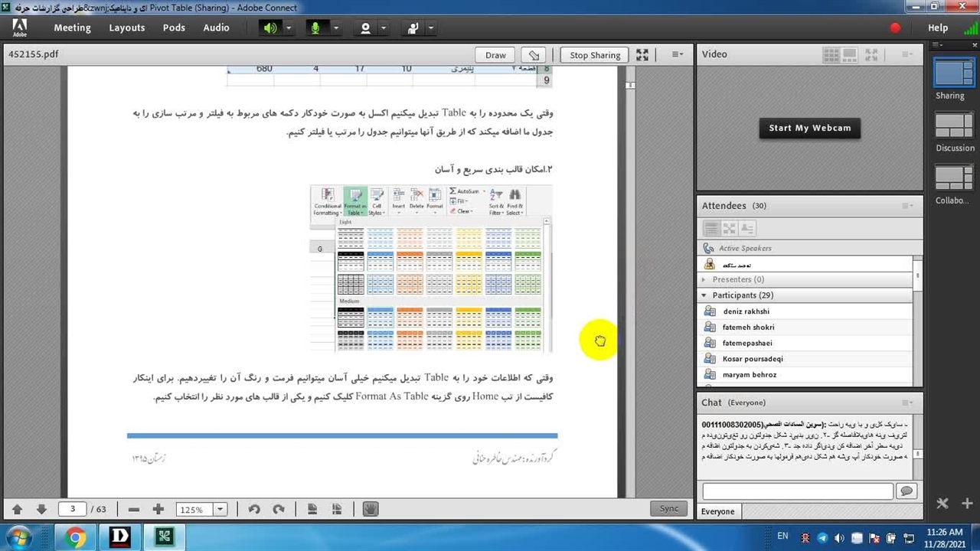The height and width of the screenshot is (551, 980).
Task: Rotate the document counter-clockwise
Action: (x=254, y=510)
